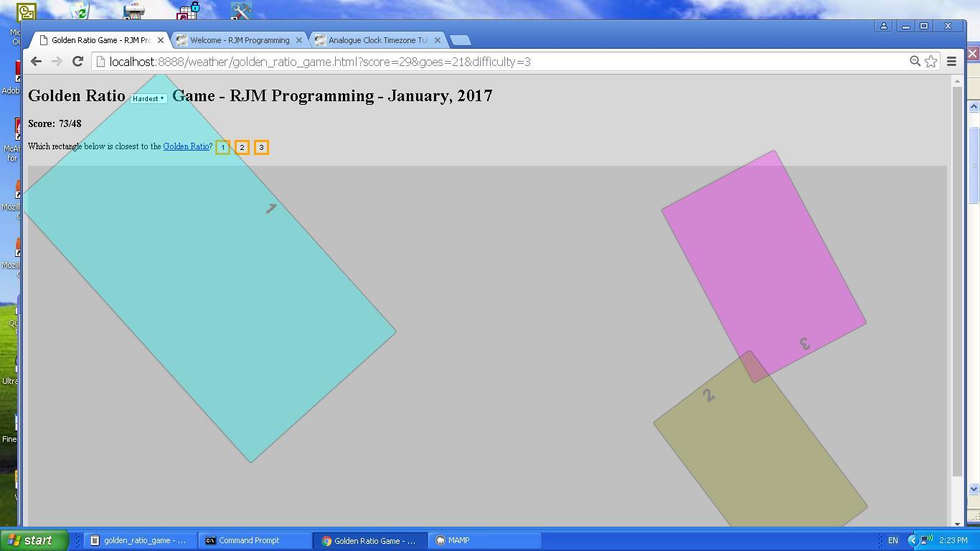Open the desktop tools icon with wrench
Screen dimensions: 980x551
point(241,11)
